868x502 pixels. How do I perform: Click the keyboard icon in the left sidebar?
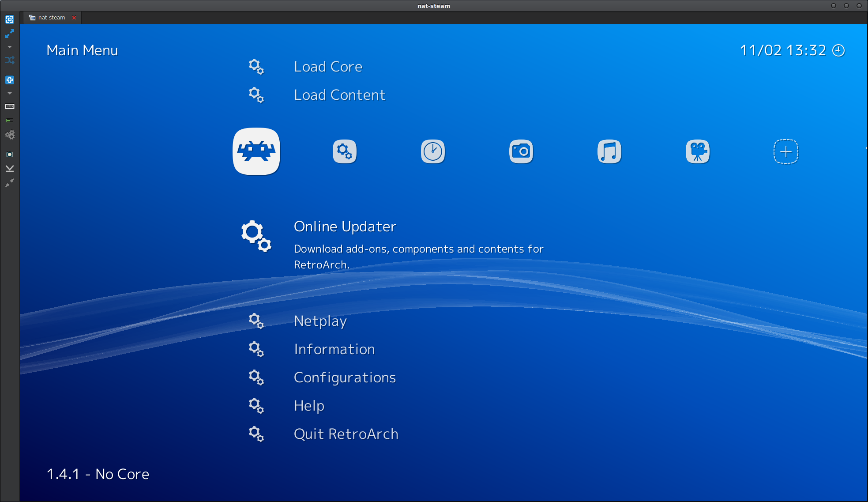[x=10, y=106]
